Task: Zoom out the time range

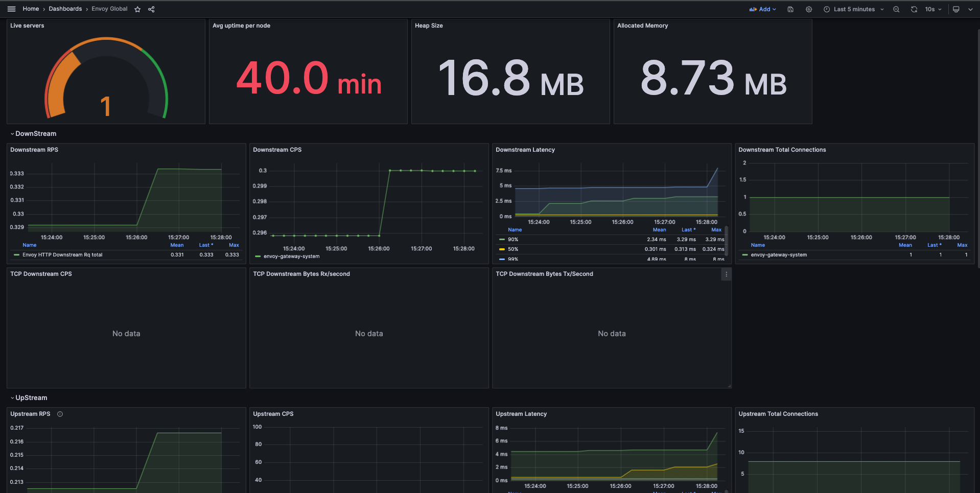Action: click(896, 9)
